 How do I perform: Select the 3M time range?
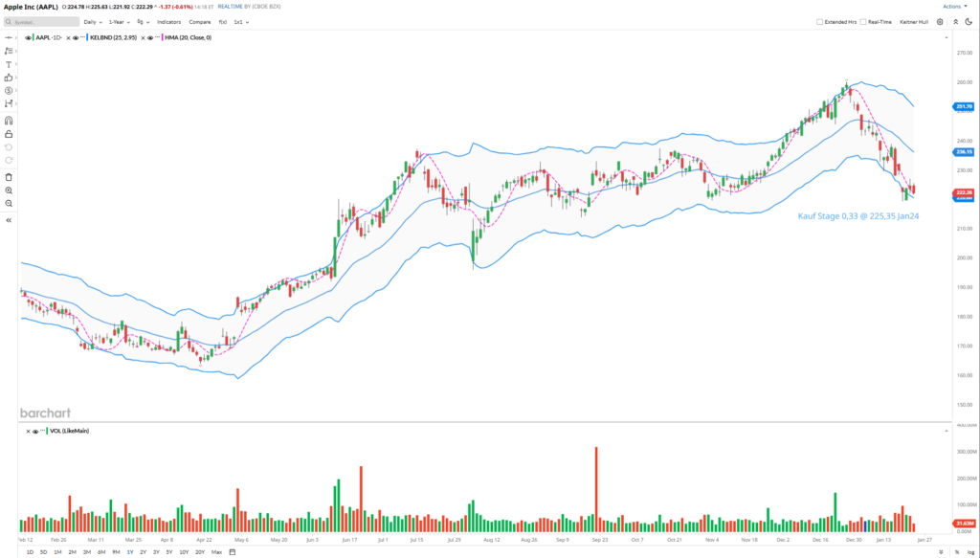tap(87, 552)
